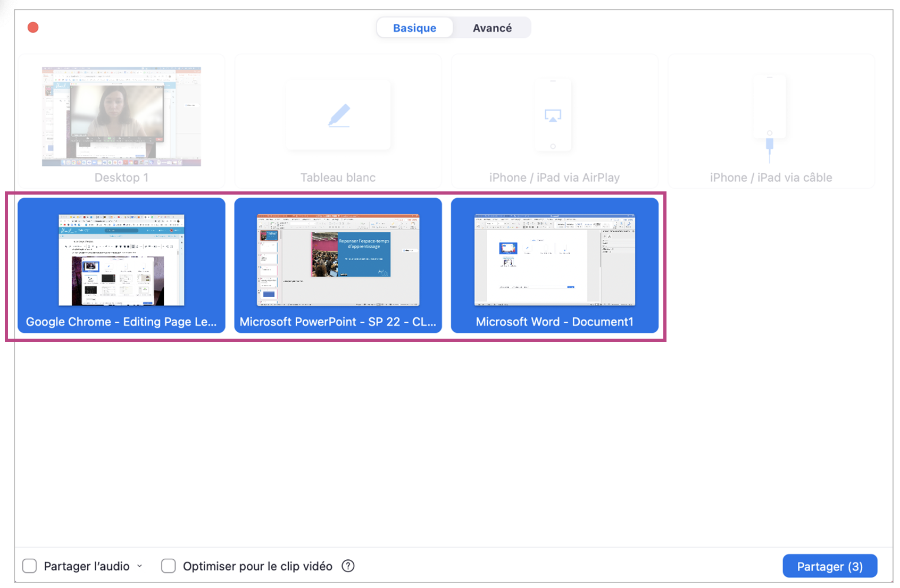Click the "Partager l'audio" text label
The width and height of the screenshot is (900, 588).
87,566
